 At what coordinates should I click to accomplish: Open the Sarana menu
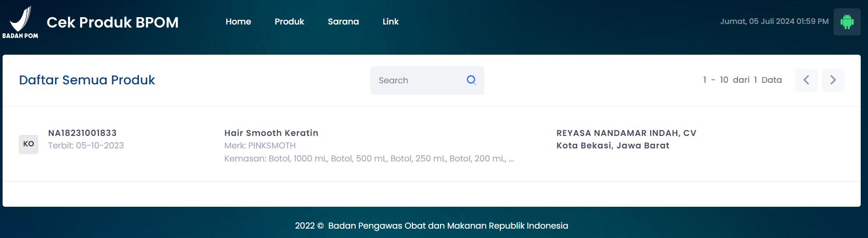point(343,21)
